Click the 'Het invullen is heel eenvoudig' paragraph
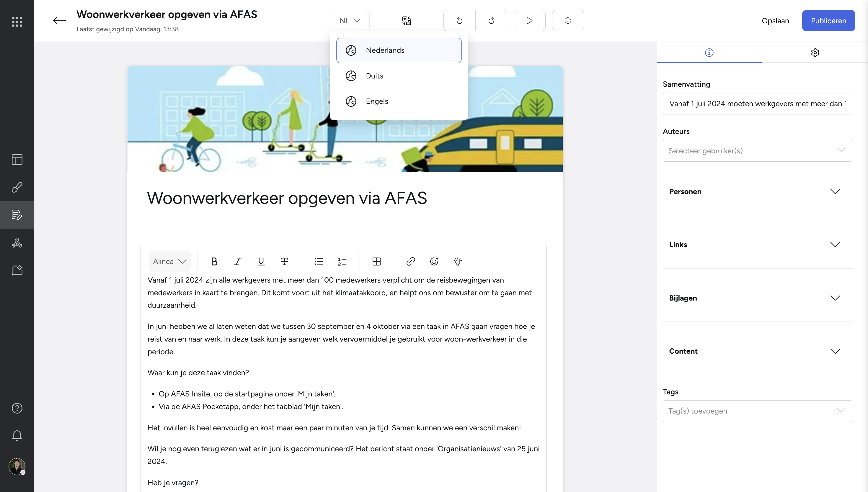868x492 pixels. (x=334, y=428)
